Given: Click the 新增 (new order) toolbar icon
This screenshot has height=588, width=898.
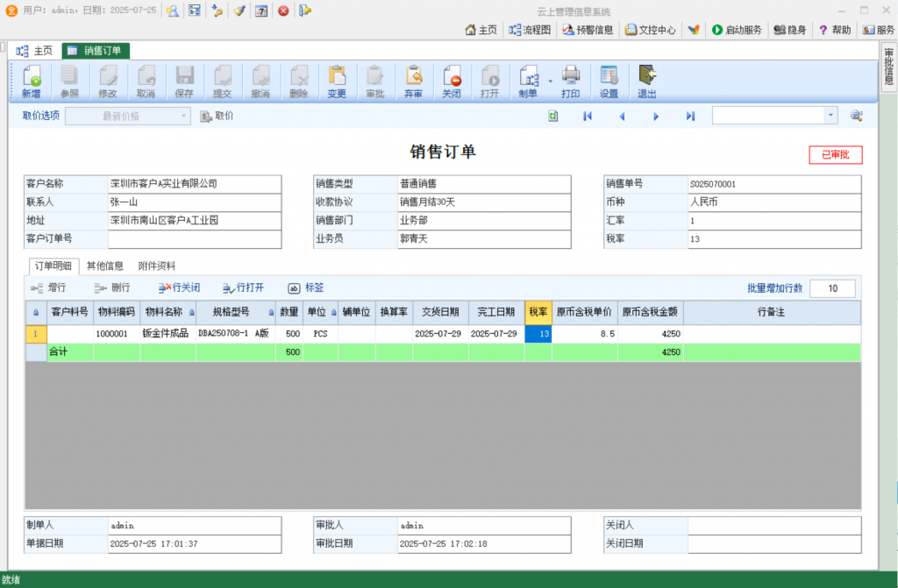Looking at the screenshot, I should [x=32, y=81].
